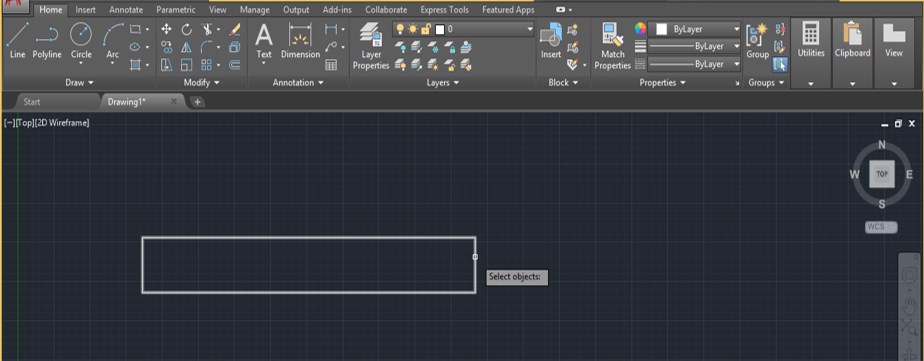Expand the Layers panel

tap(443, 83)
